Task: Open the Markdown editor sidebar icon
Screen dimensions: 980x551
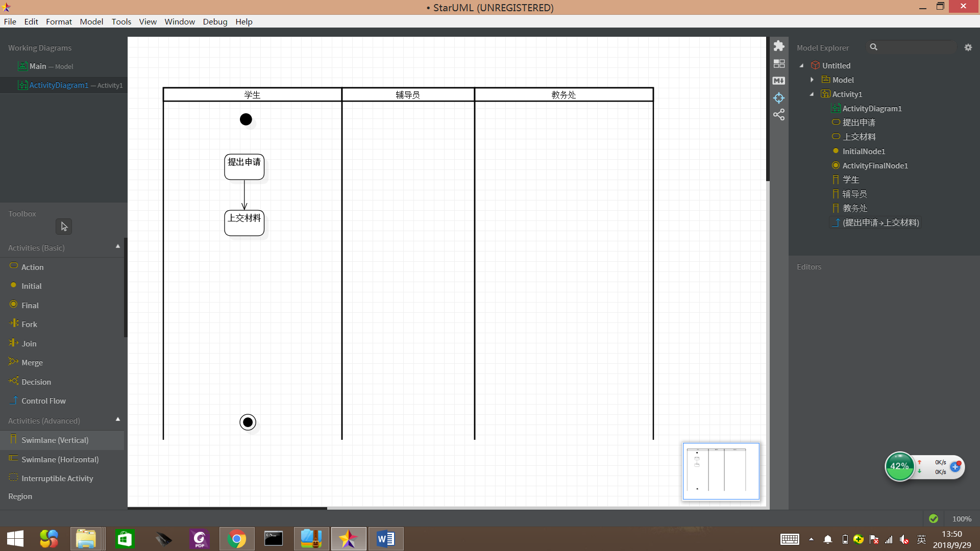Action: click(779, 81)
